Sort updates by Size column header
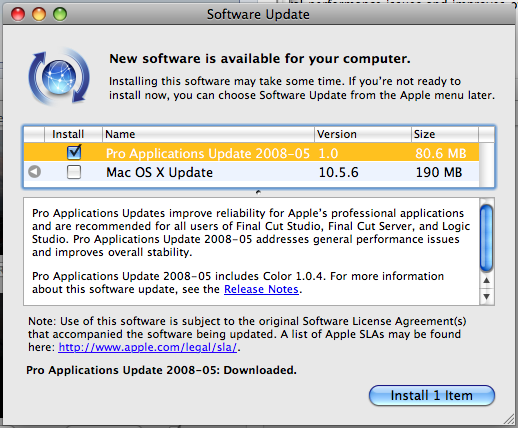This screenshot has height=428, width=518. 445,134
